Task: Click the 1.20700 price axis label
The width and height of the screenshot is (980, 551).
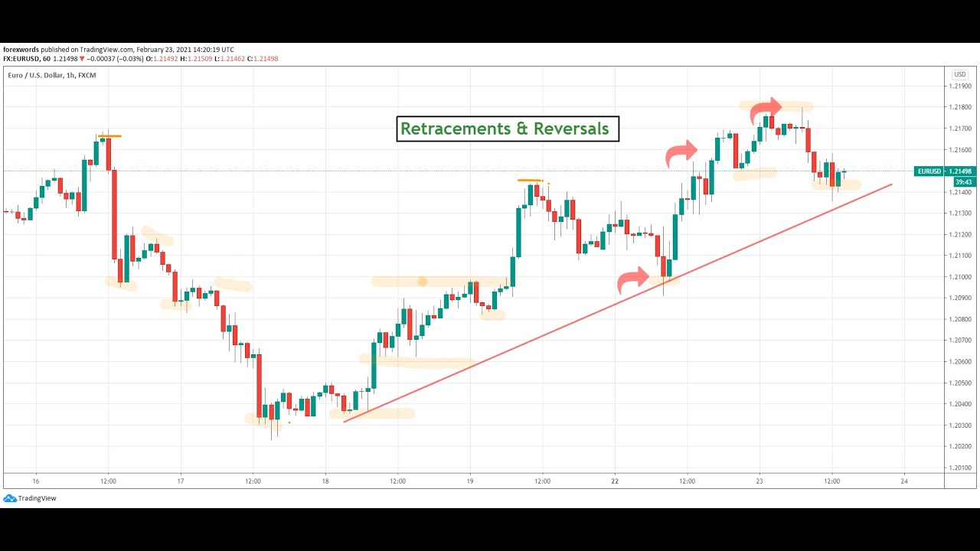Action: coord(960,341)
